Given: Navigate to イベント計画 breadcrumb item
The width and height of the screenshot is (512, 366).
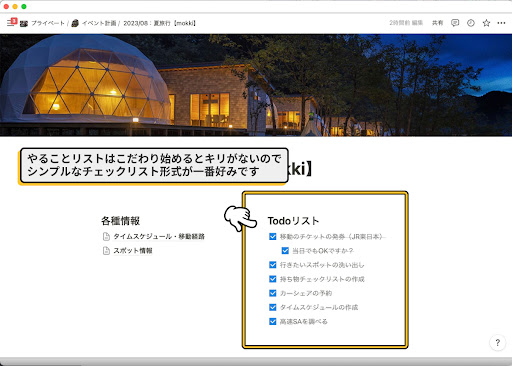Looking at the screenshot, I should pos(99,23).
